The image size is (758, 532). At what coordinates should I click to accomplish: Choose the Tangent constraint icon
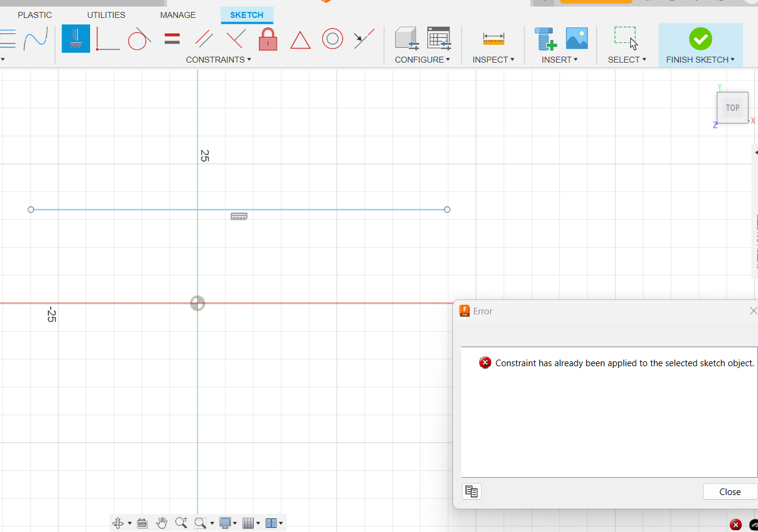(x=139, y=39)
